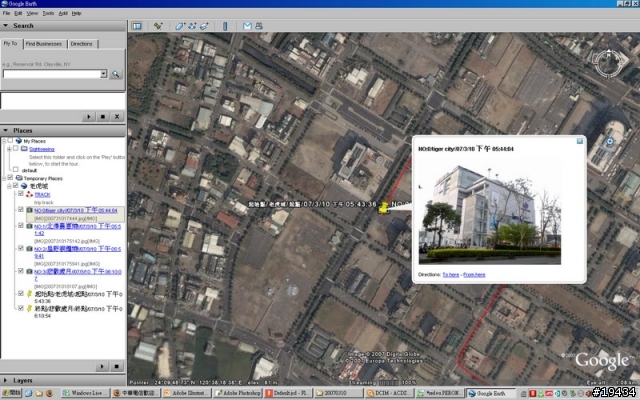Collapse the Search panel
The height and width of the screenshot is (400, 640).
click(6, 25)
